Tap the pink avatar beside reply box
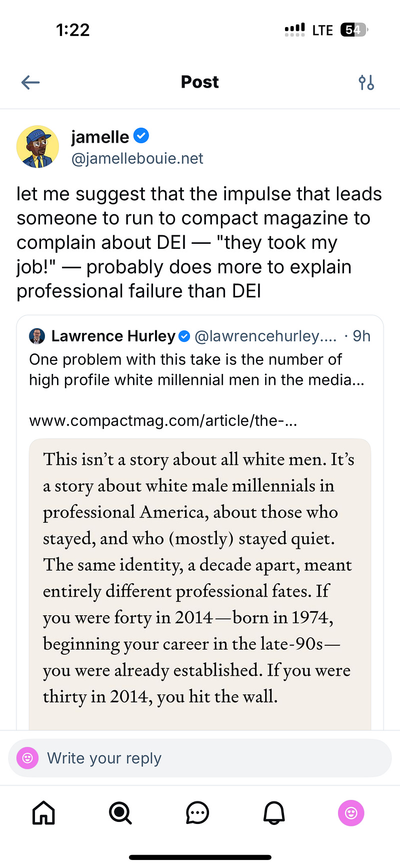 27,758
